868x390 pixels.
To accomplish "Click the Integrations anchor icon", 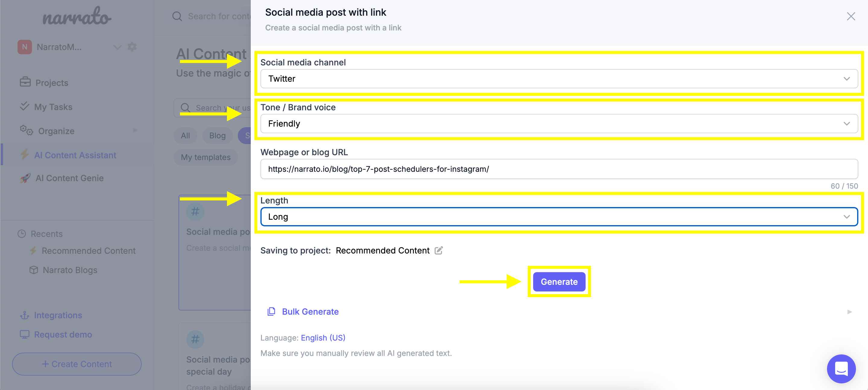I will [x=24, y=315].
